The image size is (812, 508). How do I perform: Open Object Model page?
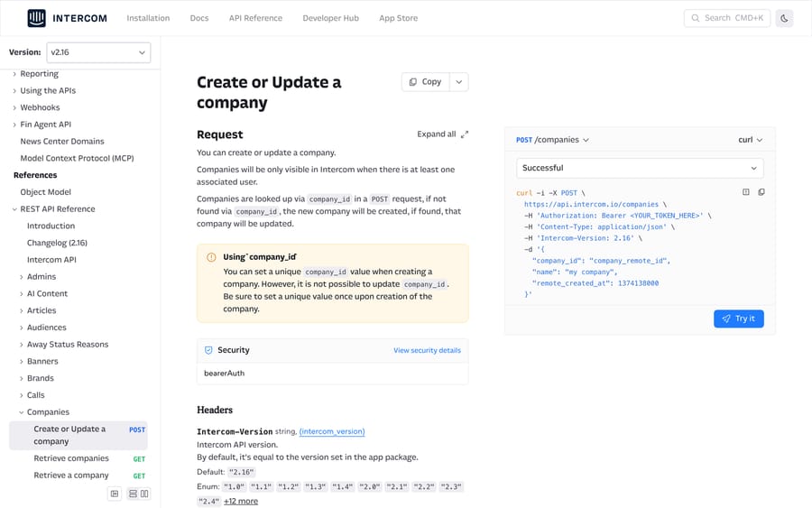[x=46, y=192]
